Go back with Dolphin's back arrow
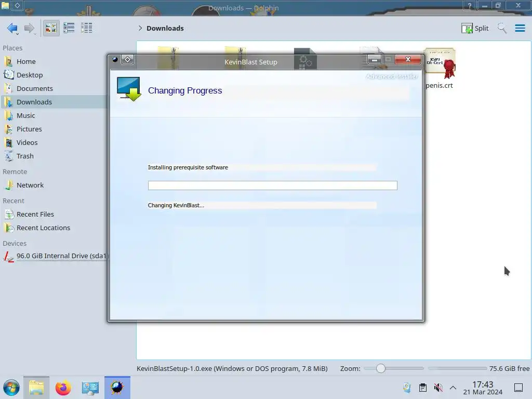532x399 pixels. coord(12,28)
